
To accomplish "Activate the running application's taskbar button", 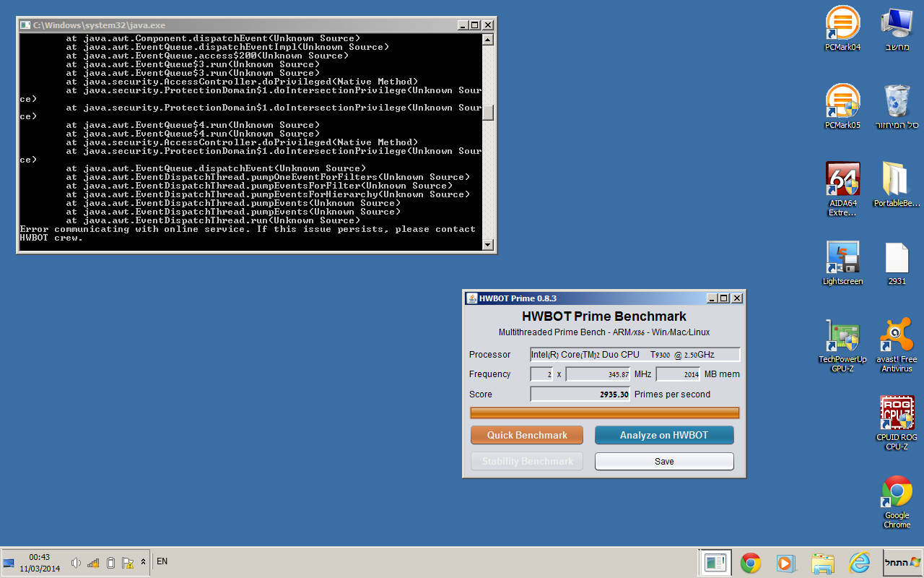I will click(x=715, y=563).
